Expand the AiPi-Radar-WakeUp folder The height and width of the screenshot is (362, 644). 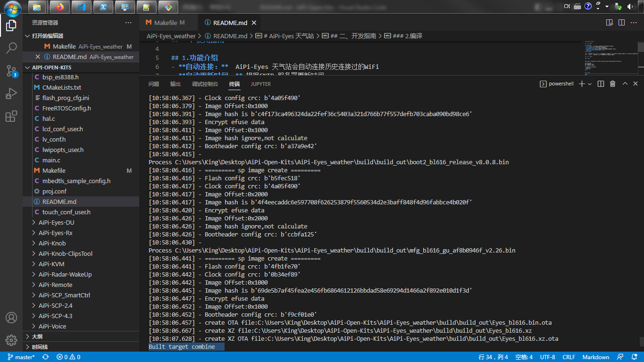[x=81, y=274]
